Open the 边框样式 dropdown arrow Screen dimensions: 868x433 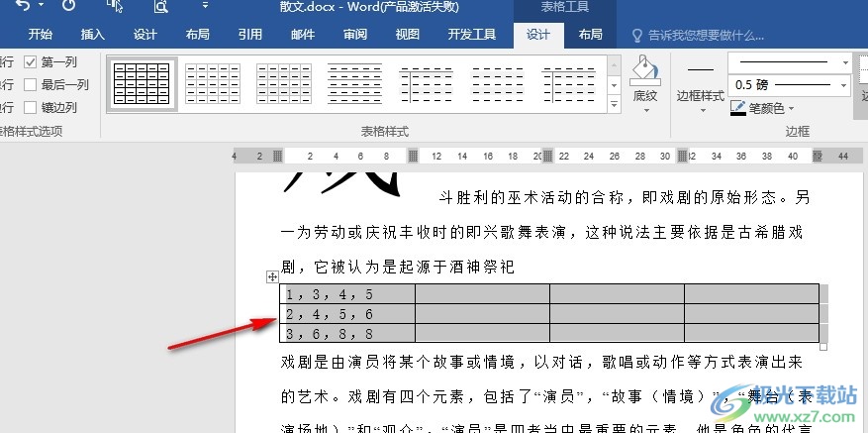pos(701,110)
